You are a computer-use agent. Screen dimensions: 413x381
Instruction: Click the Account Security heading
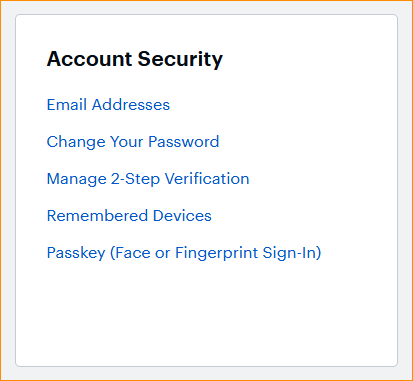pos(135,59)
